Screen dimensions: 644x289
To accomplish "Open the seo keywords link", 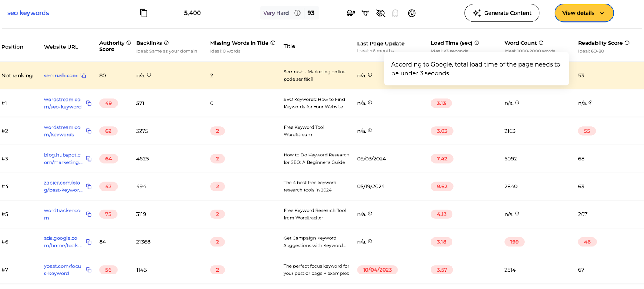I will coord(28,13).
